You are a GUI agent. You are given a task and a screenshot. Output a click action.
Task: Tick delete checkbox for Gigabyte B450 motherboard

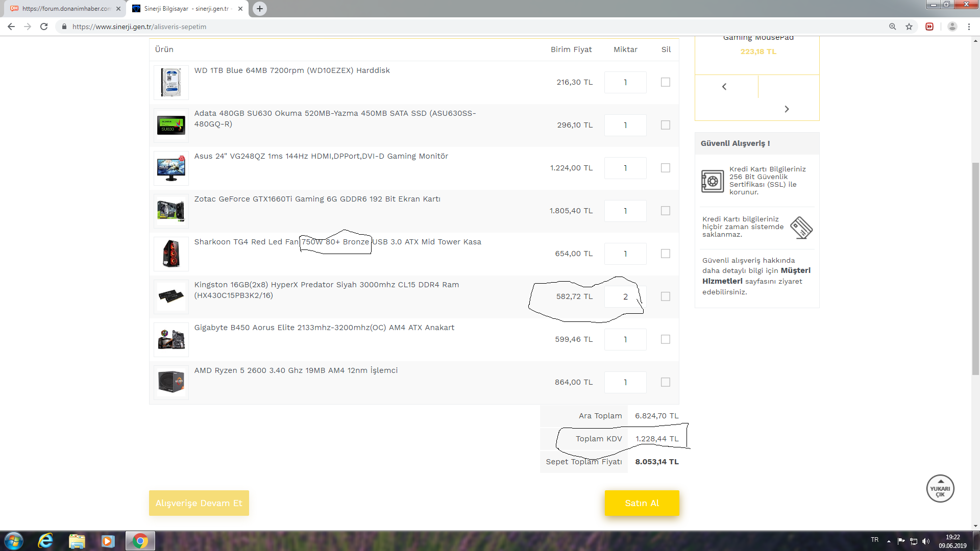pos(666,339)
